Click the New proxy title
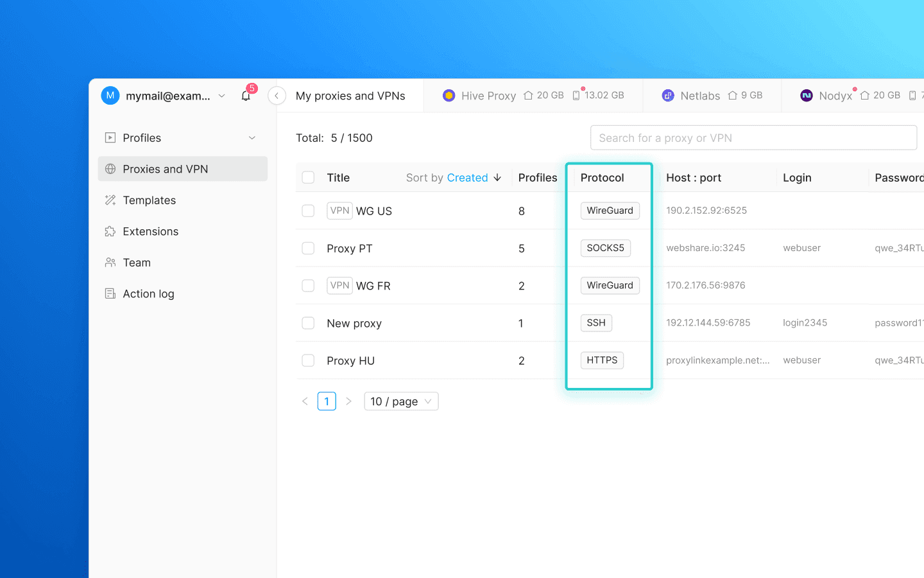The width and height of the screenshot is (924, 578). point(354,324)
